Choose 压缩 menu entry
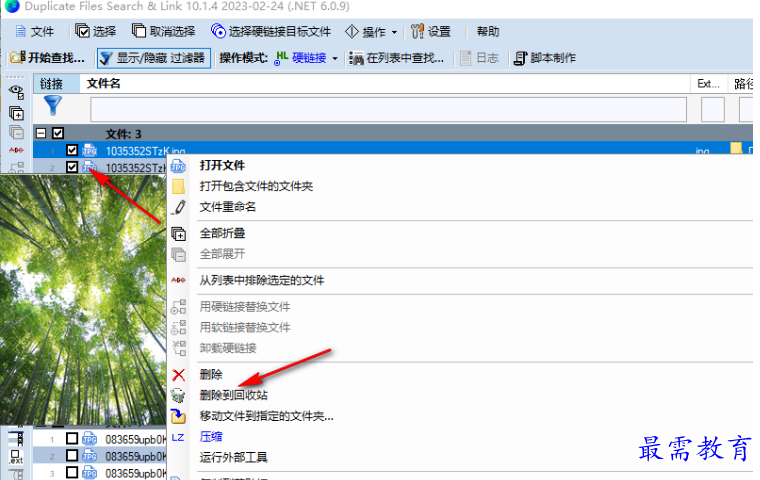This screenshot has height=480, width=760. (x=211, y=437)
